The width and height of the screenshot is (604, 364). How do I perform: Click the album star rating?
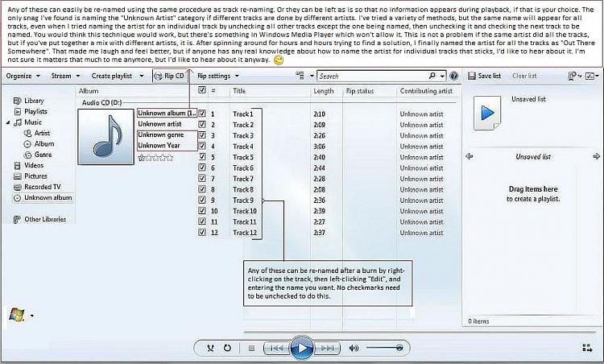[x=155, y=158]
